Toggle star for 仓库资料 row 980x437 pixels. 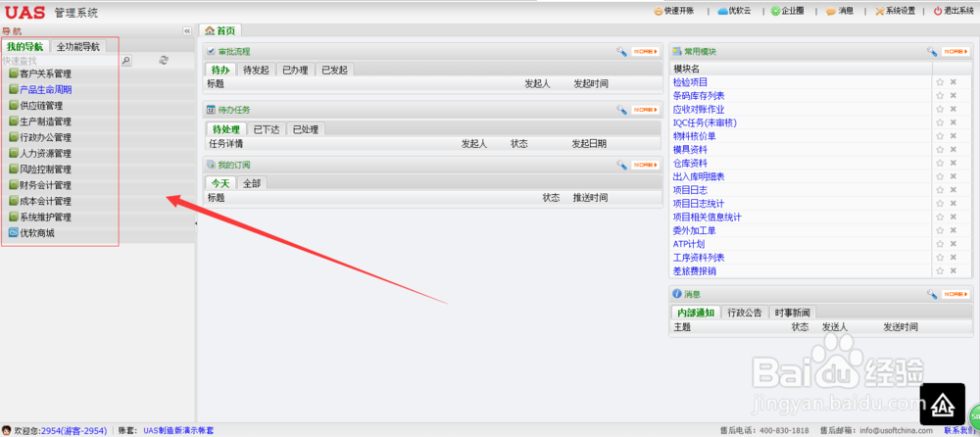(940, 163)
